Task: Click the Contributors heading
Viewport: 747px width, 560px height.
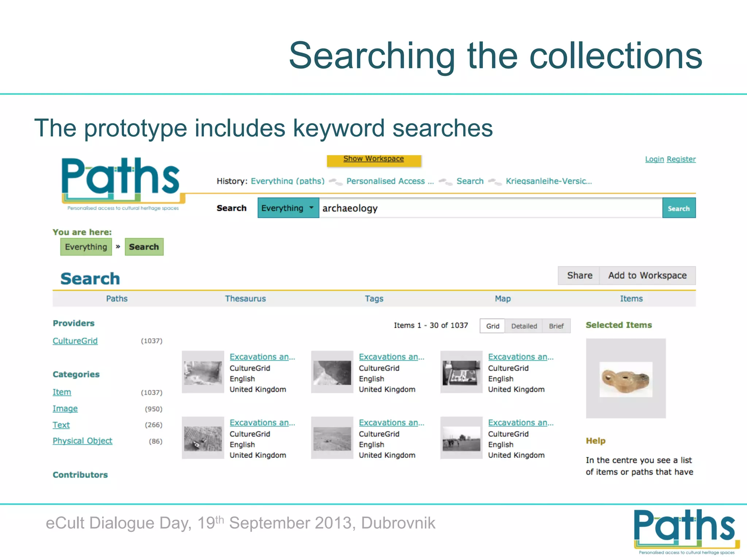Action: point(80,475)
